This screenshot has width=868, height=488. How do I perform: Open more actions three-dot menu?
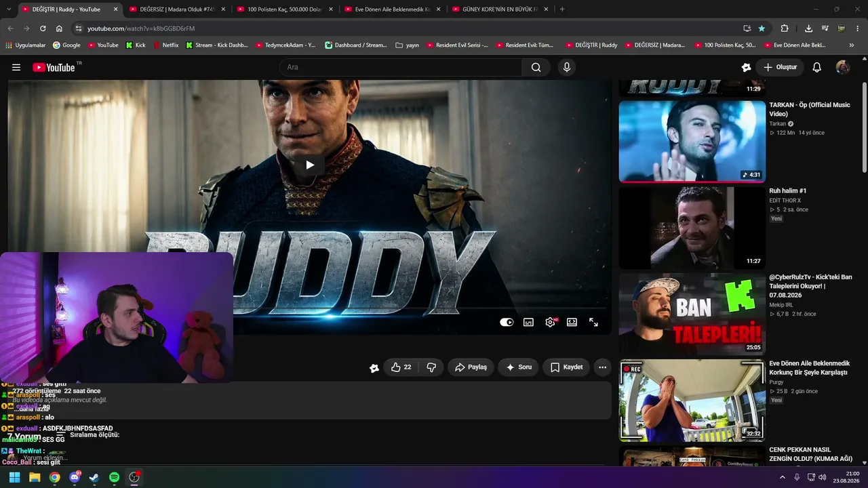(x=602, y=367)
